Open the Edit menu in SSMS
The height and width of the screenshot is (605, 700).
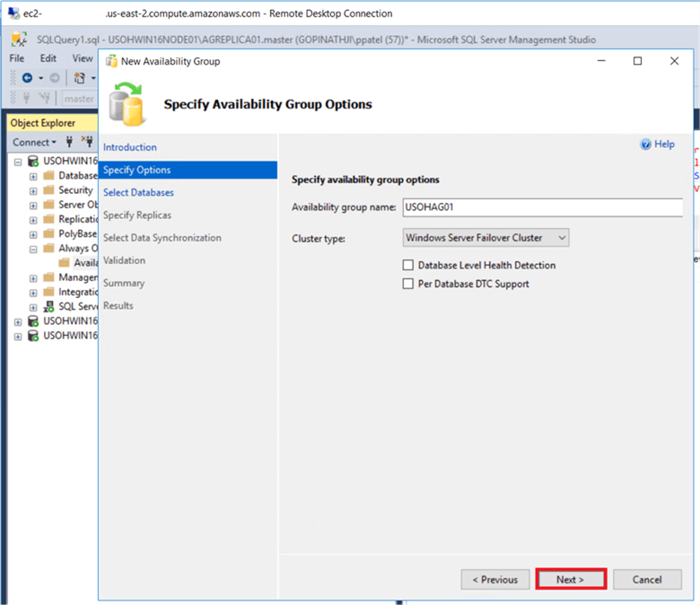(48, 58)
